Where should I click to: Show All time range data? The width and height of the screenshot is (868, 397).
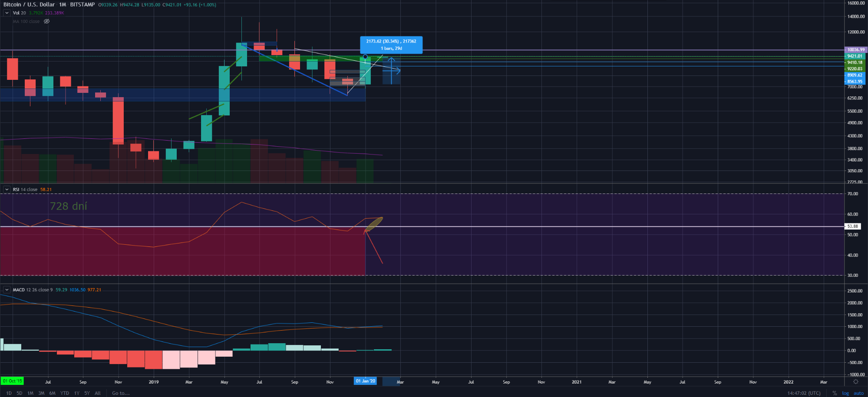tap(98, 393)
